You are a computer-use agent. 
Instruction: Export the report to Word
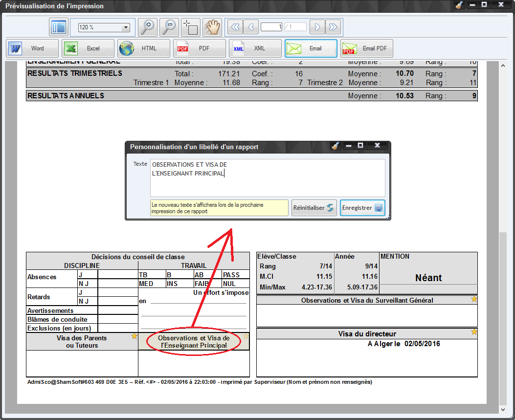pyautogui.click(x=32, y=48)
